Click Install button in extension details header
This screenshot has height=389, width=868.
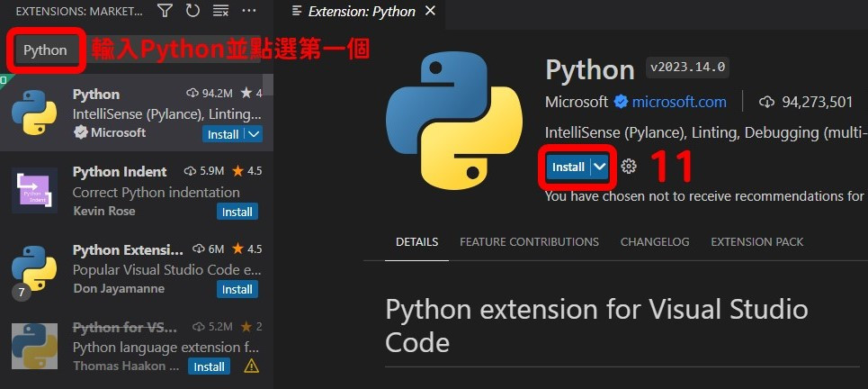coord(568,167)
